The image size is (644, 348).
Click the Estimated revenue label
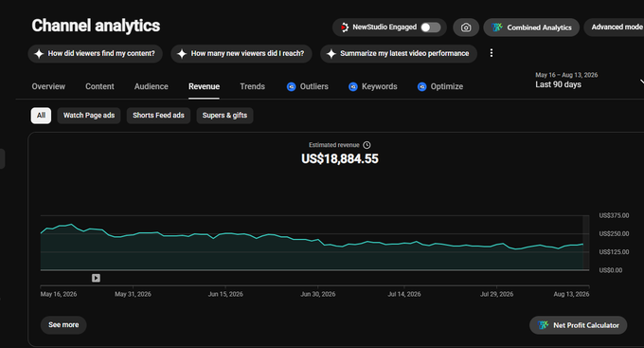[x=334, y=145]
